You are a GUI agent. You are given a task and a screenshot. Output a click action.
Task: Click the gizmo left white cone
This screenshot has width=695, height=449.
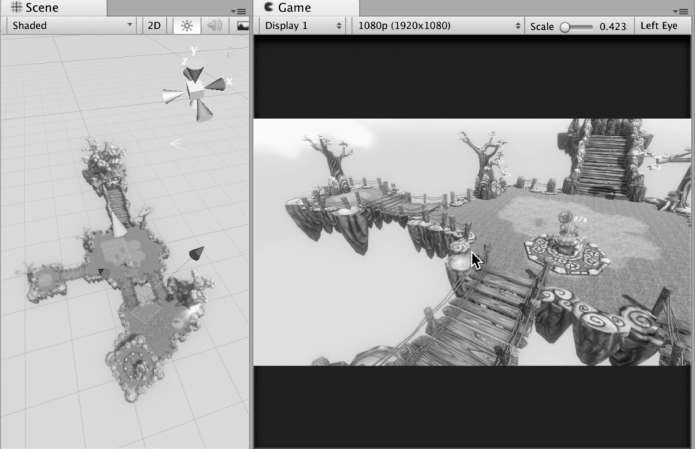point(173,96)
